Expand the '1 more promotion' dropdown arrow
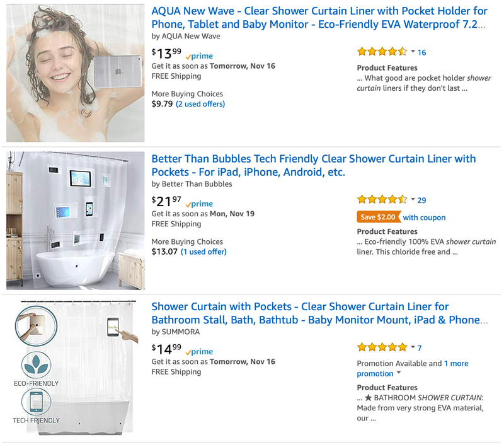 (x=399, y=373)
